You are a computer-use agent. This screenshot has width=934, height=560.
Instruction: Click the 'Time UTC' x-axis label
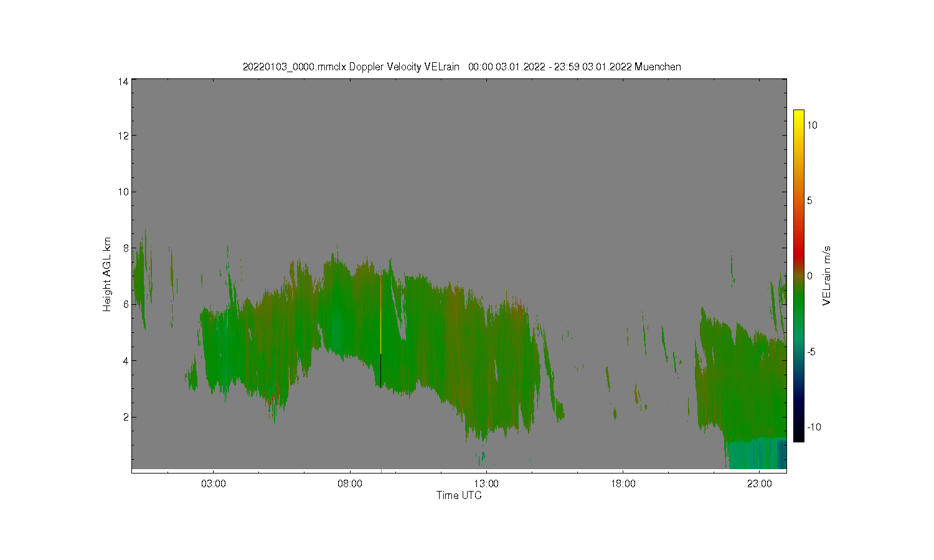459,495
